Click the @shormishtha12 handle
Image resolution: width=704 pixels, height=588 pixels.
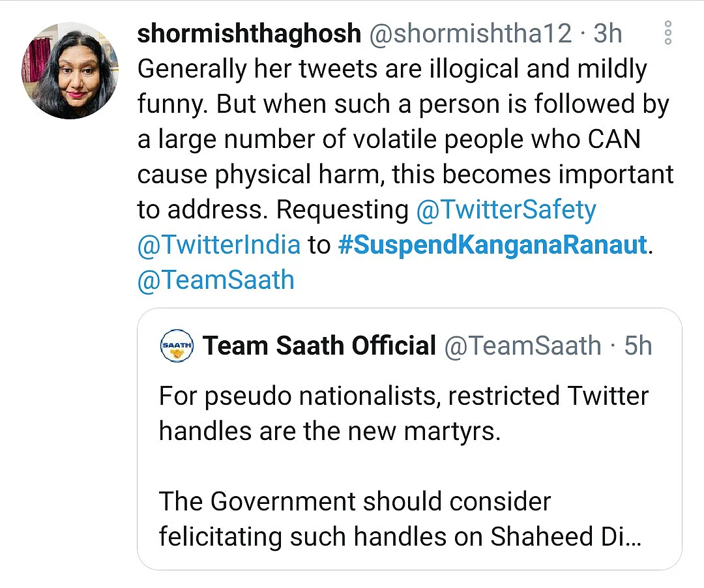pos(471,34)
